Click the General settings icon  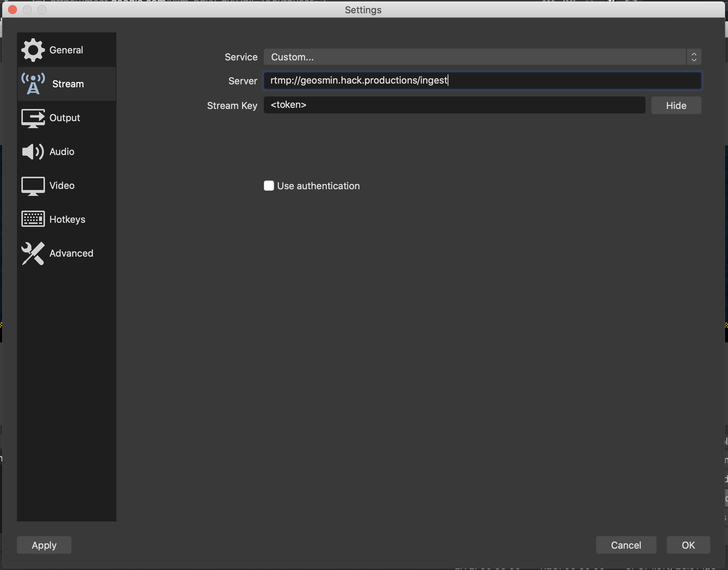[x=32, y=50]
